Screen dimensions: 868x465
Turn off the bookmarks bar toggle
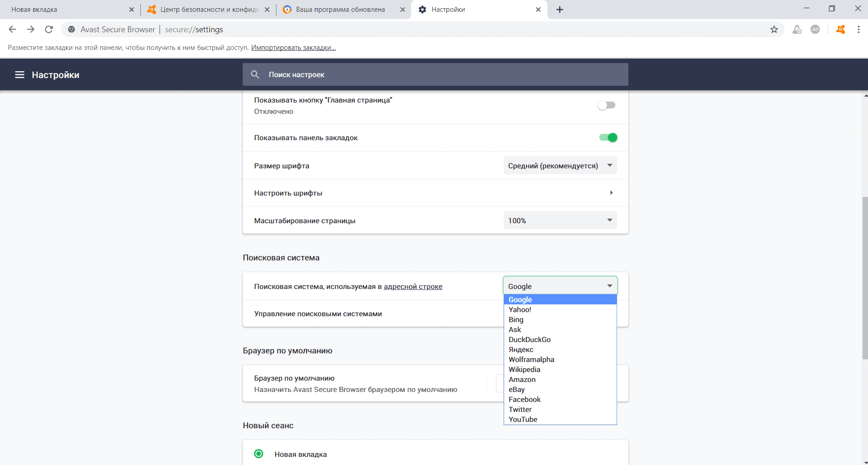point(608,137)
